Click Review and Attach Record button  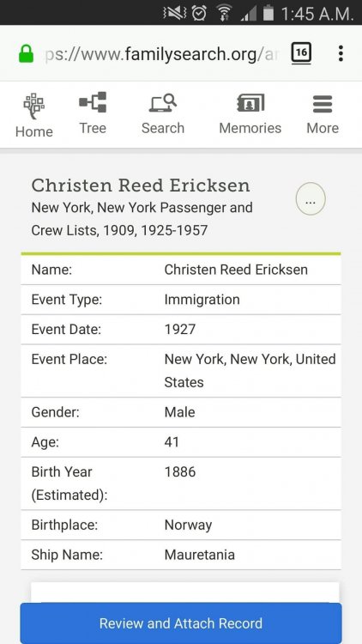point(181,623)
